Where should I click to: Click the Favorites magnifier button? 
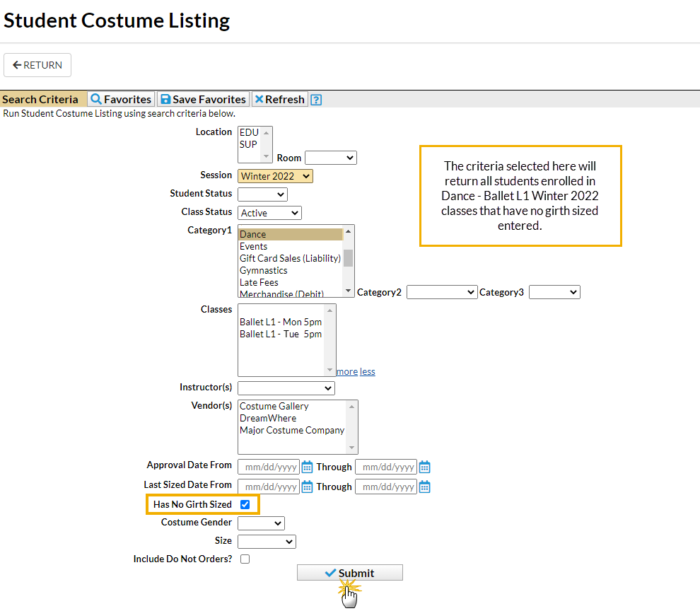click(121, 100)
